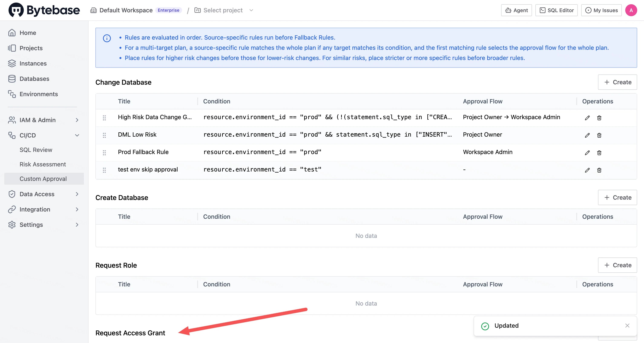Click the info icon in the blue banner
This screenshot has width=644, height=343.
pyautogui.click(x=107, y=38)
